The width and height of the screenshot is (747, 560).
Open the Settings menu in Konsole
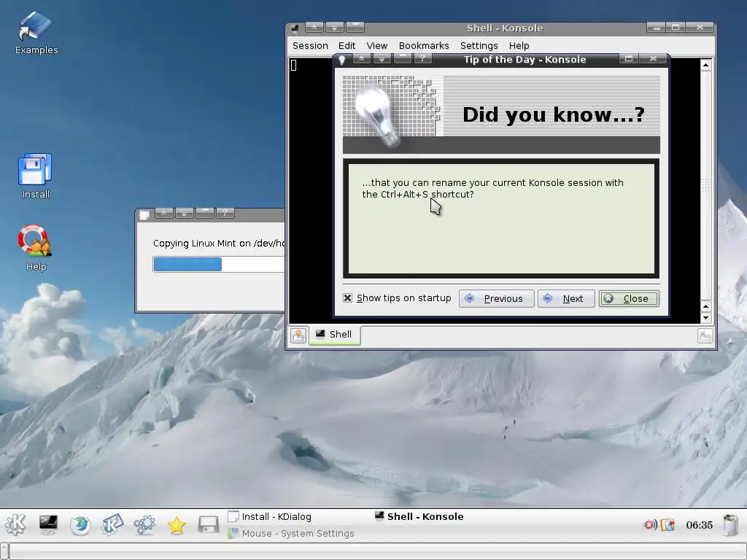pos(479,46)
